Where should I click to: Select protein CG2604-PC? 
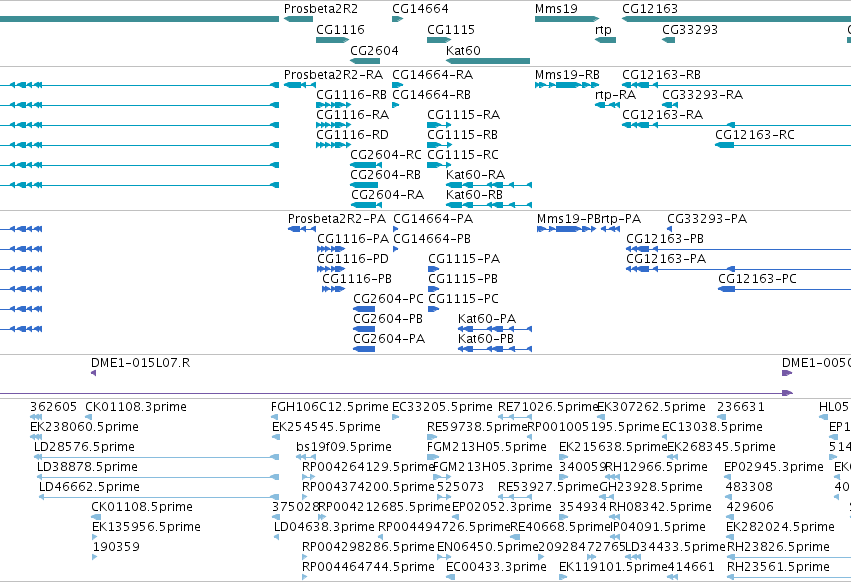tap(388, 299)
